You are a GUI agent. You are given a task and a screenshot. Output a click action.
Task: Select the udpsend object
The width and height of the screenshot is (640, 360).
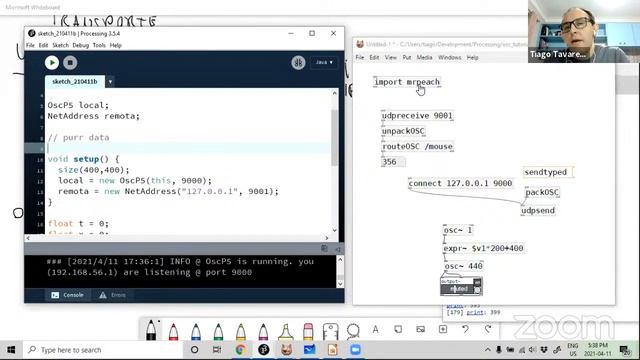[x=538, y=211]
